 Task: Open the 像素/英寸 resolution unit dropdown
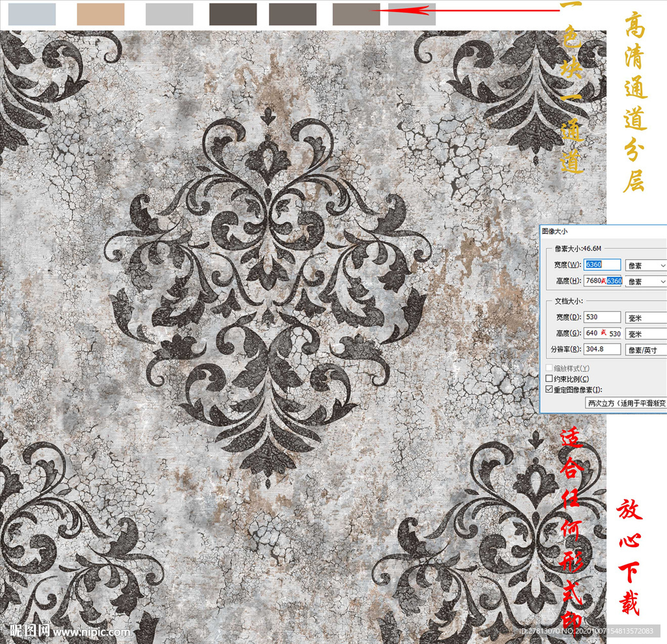tap(646, 350)
